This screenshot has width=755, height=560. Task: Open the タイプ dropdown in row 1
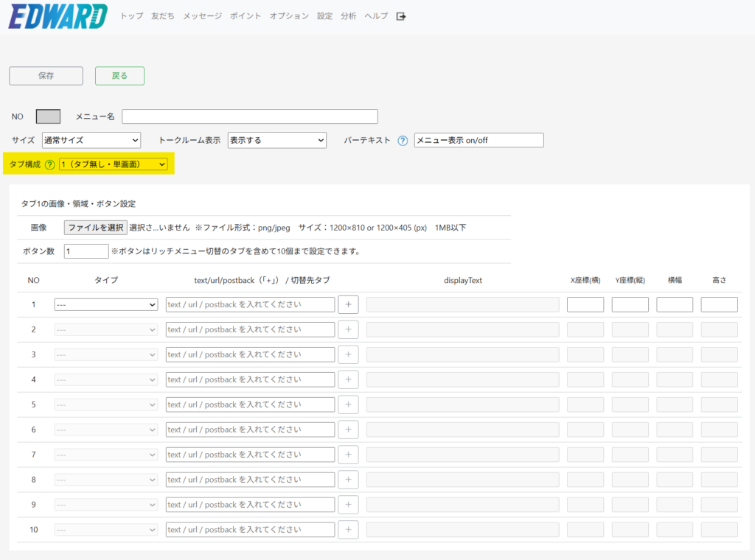coord(105,304)
